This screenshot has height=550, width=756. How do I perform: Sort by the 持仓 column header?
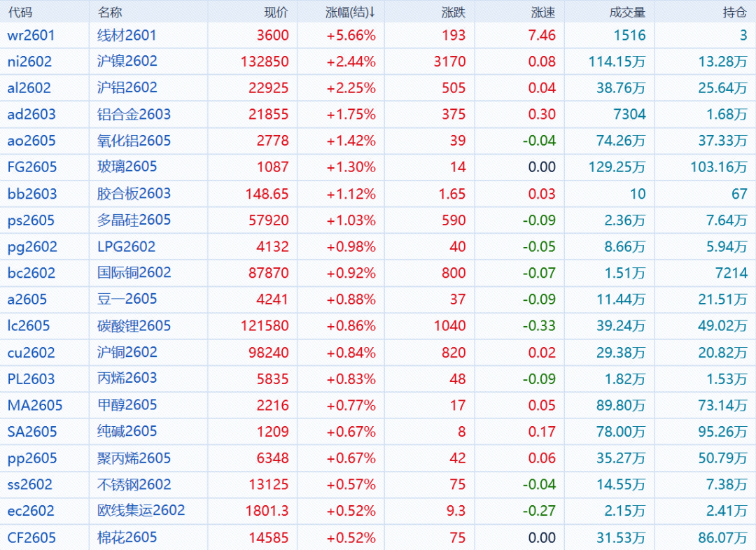(734, 12)
